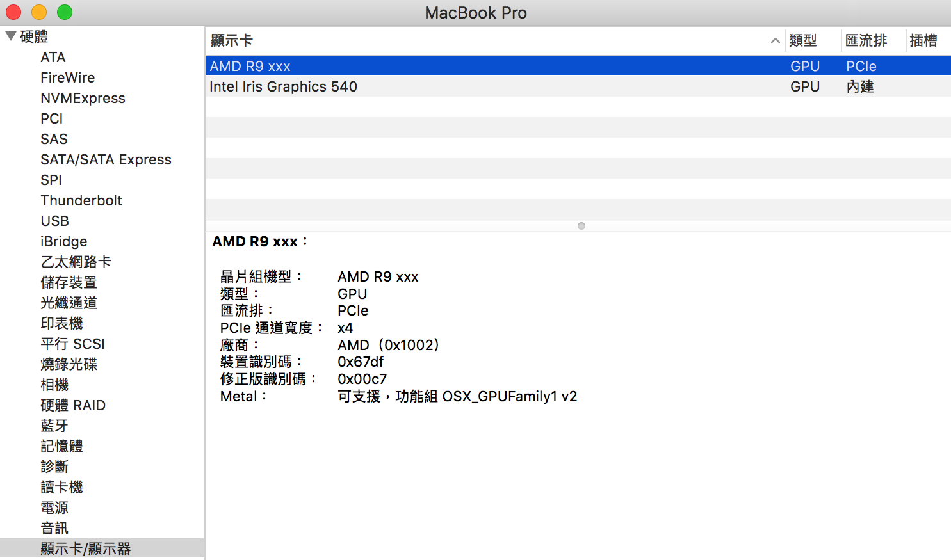Viewport: 951px width, 560px height.
Task: Open 顯示卡/顯示器 sidebar item
Action: [x=86, y=548]
